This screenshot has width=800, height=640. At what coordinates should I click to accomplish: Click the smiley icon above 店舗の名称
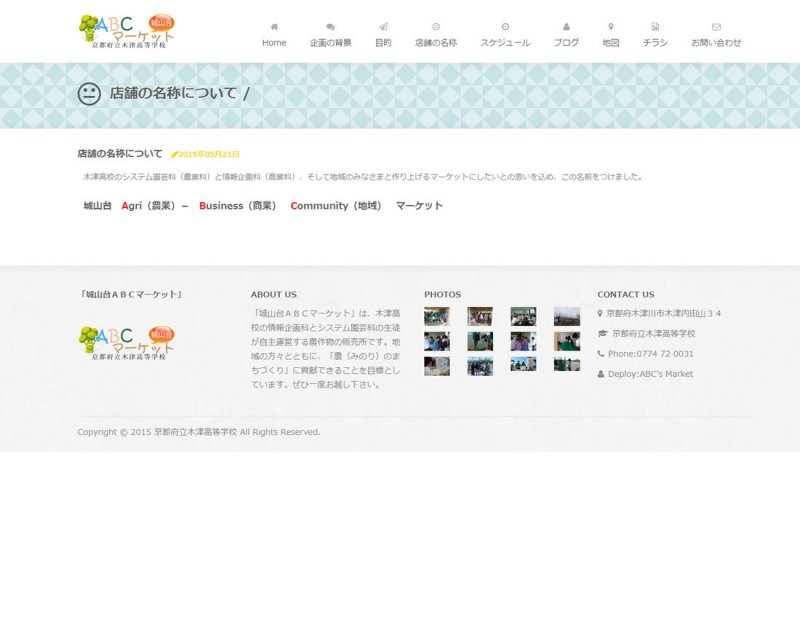[436, 27]
